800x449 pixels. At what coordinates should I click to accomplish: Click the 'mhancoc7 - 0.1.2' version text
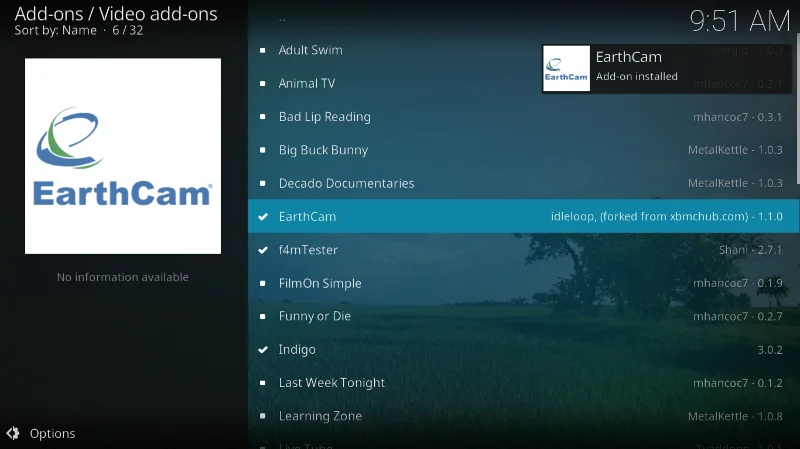tap(737, 383)
